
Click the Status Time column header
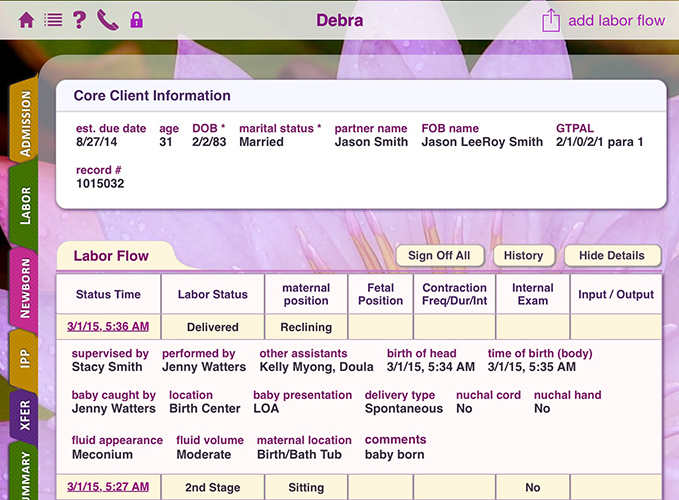[108, 295]
